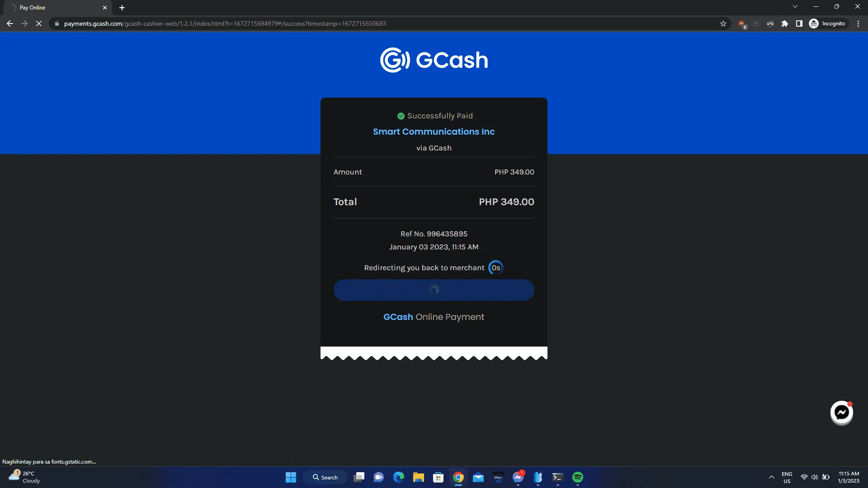Open the clock and calendar flyout
868x488 pixels.
click(x=849, y=477)
